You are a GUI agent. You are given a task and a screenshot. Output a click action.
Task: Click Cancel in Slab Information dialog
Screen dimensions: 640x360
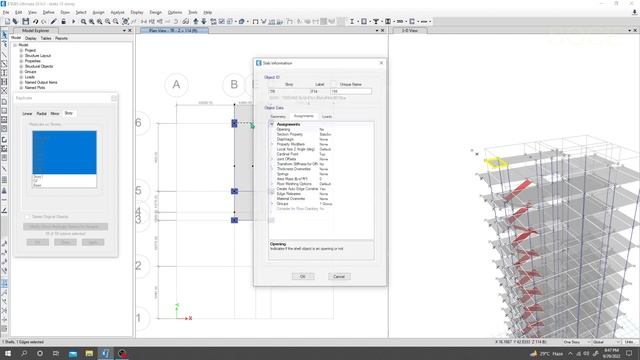[339, 276]
